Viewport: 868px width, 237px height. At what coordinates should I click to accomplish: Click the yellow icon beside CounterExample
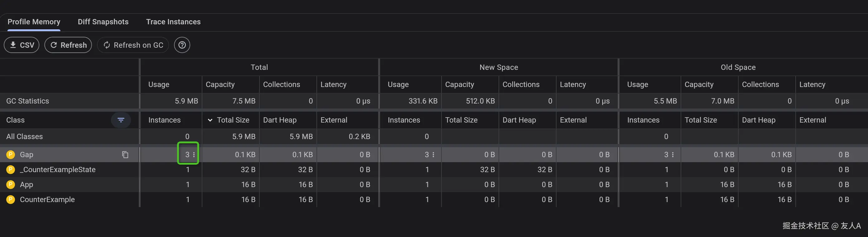click(x=11, y=200)
